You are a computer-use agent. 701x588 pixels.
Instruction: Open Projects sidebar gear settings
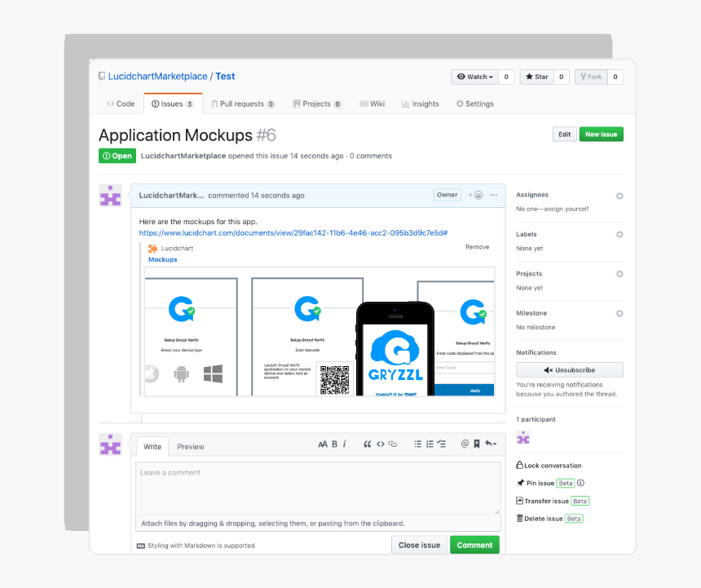(619, 274)
